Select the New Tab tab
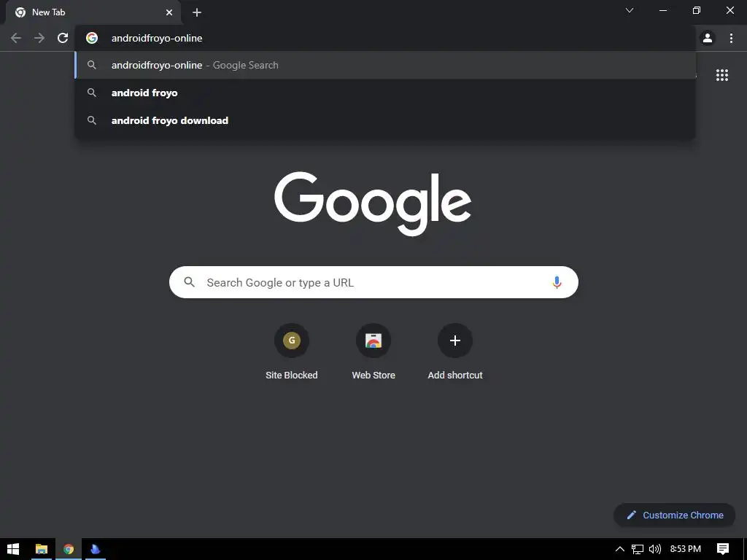Viewport: 747px width, 560px height. (x=93, y=12)
